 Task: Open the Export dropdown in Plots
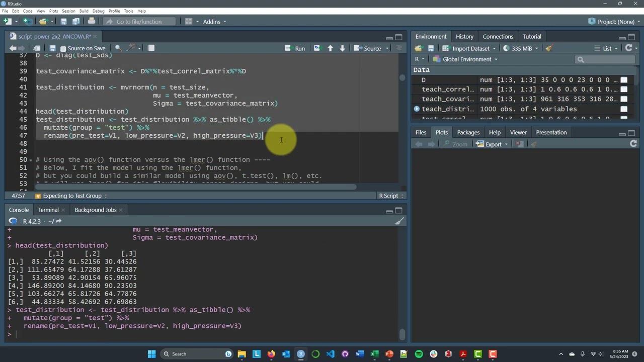[x=493, y=144]
